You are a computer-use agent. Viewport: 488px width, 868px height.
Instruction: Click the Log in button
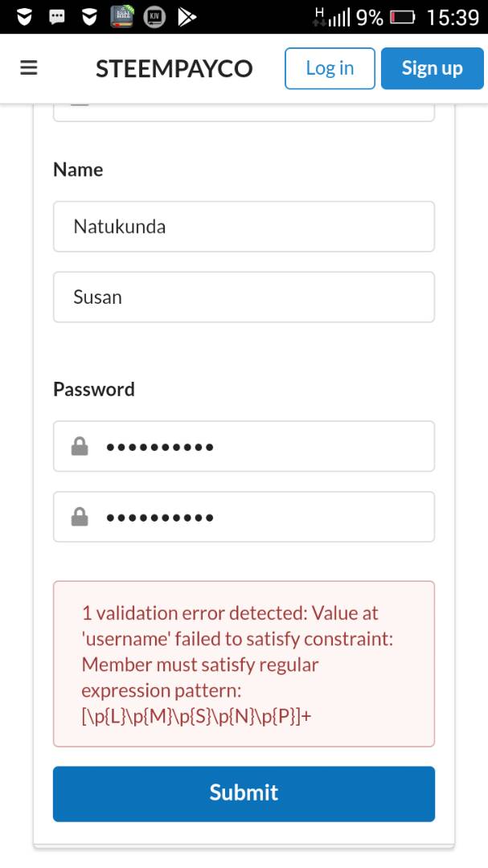[x=330, y=68]
